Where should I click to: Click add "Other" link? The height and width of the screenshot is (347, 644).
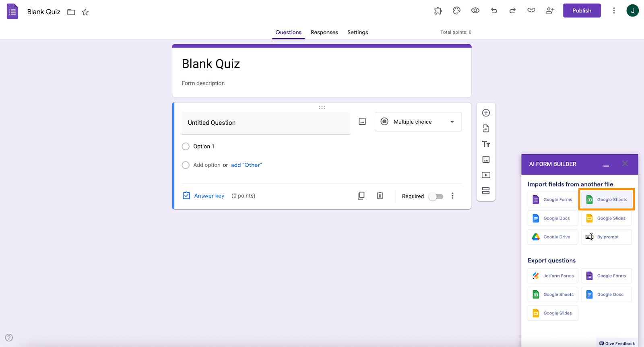246,165
